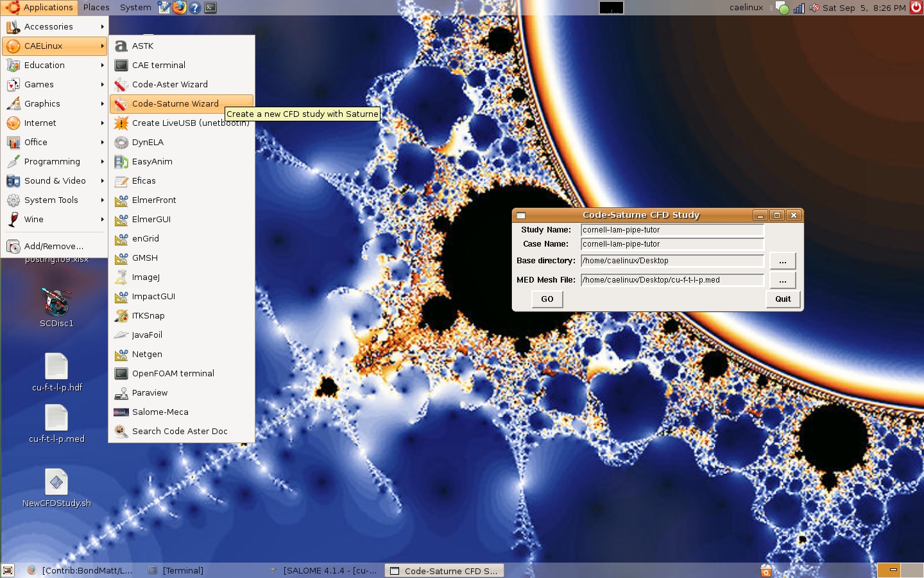
Task: Launch Eficas editor
Action: point(182,180)
